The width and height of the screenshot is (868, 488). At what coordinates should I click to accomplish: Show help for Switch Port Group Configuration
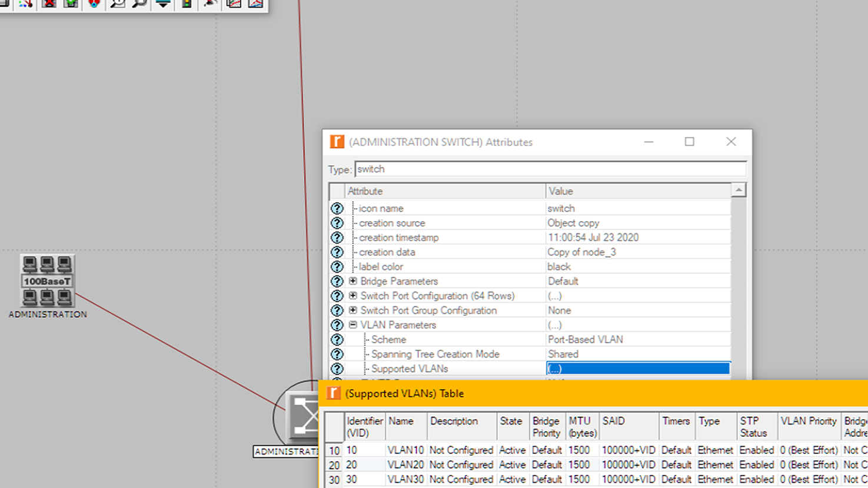(x=337, y=310)
